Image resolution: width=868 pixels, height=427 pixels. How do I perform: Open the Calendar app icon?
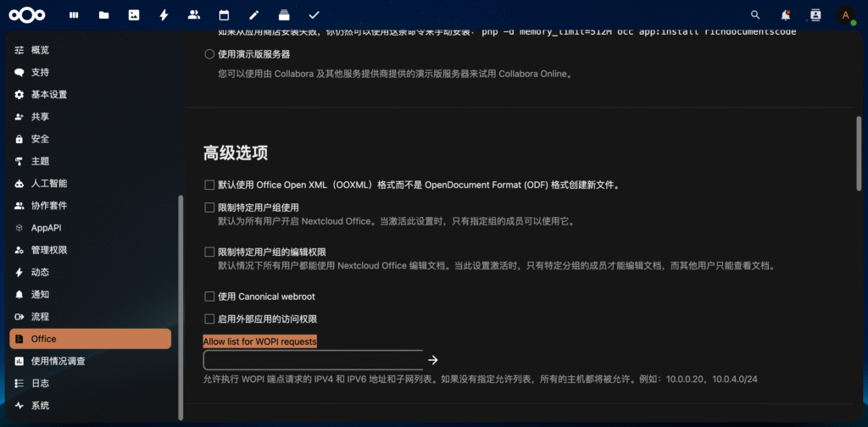point(224,14)
